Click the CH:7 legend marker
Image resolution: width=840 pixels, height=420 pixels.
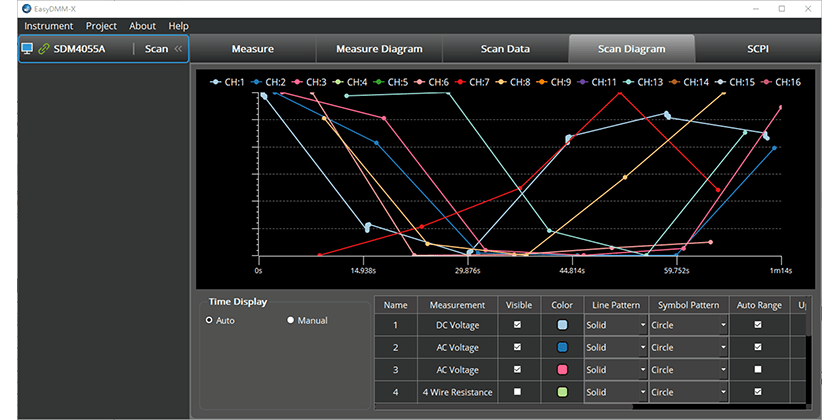click(459, 82)
